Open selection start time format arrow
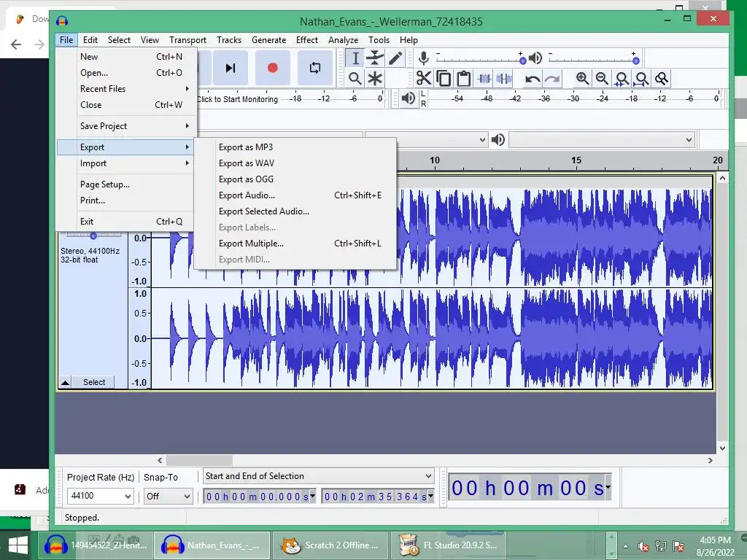 [x=312, y=496]
